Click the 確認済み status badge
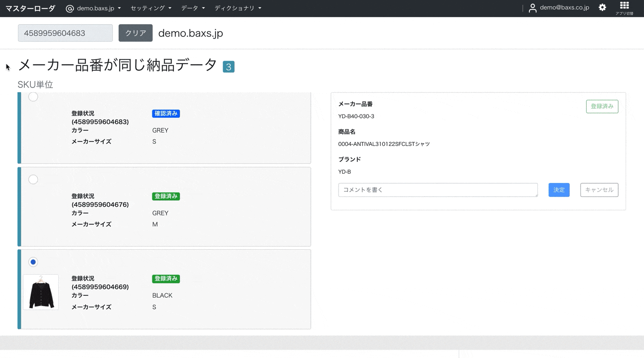Viewport: 644px width, 358px height. (166, 113)
